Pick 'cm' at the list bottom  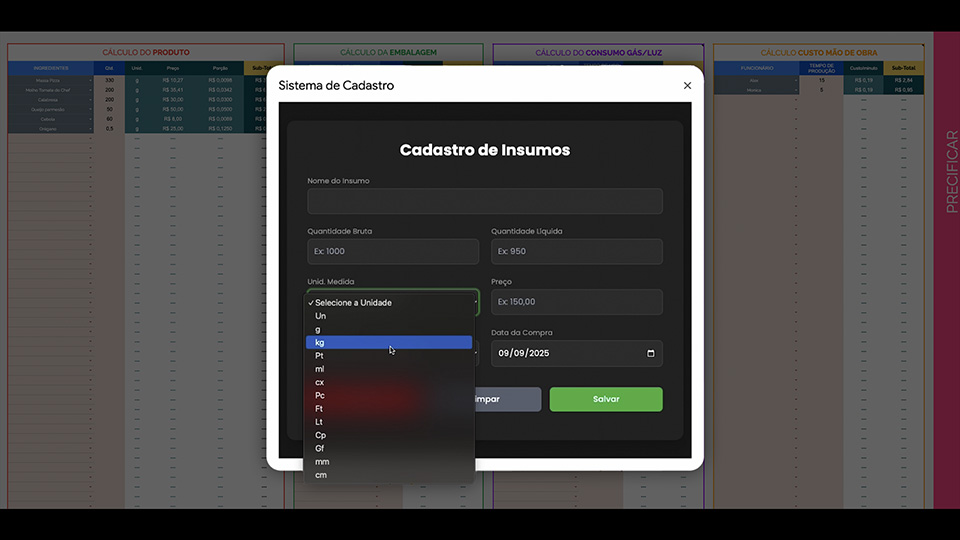click(321, 475)
